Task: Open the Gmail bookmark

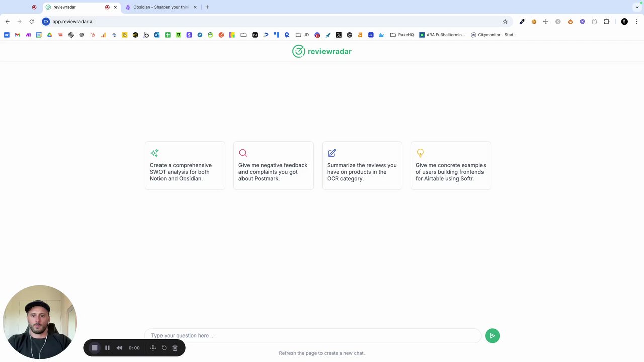Action: tap(17, 35)
